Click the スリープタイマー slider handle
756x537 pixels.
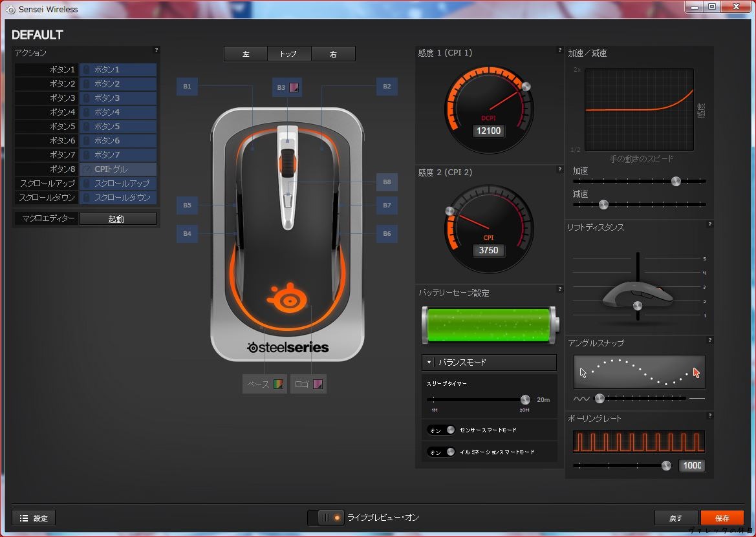click(525, 399)
